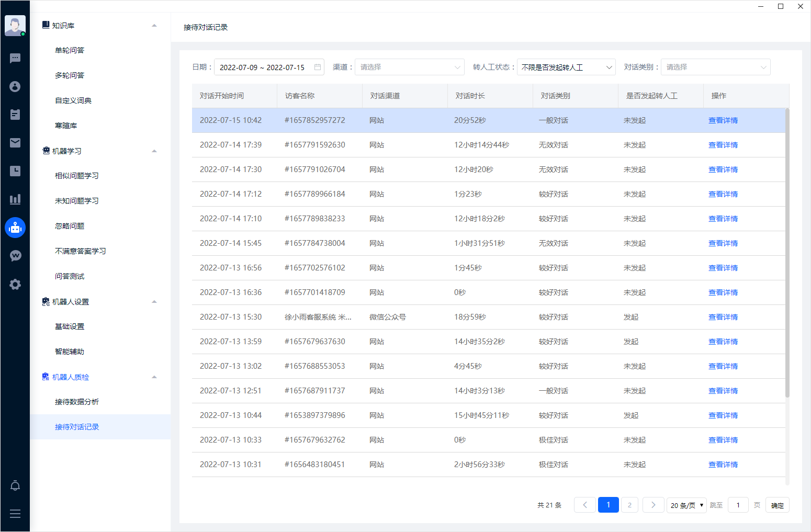Open 接待数据分析 menu item
Viewport: 811px width, 532px height.
pos(77,402)
